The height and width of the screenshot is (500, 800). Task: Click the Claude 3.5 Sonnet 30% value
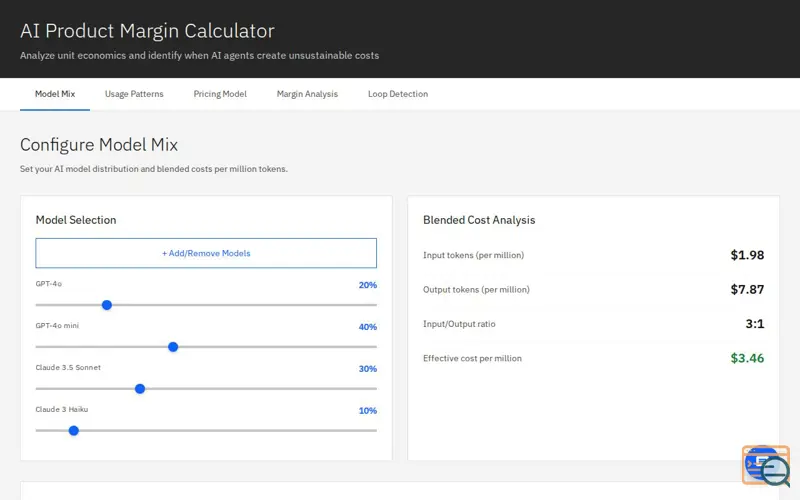click(x=367, y=369)
